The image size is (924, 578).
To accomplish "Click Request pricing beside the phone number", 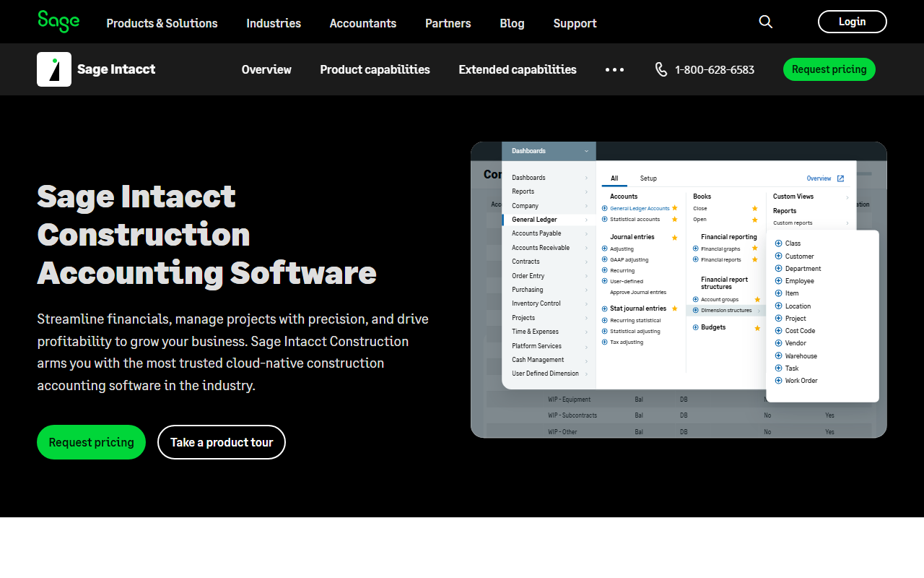I will [829, 69].
